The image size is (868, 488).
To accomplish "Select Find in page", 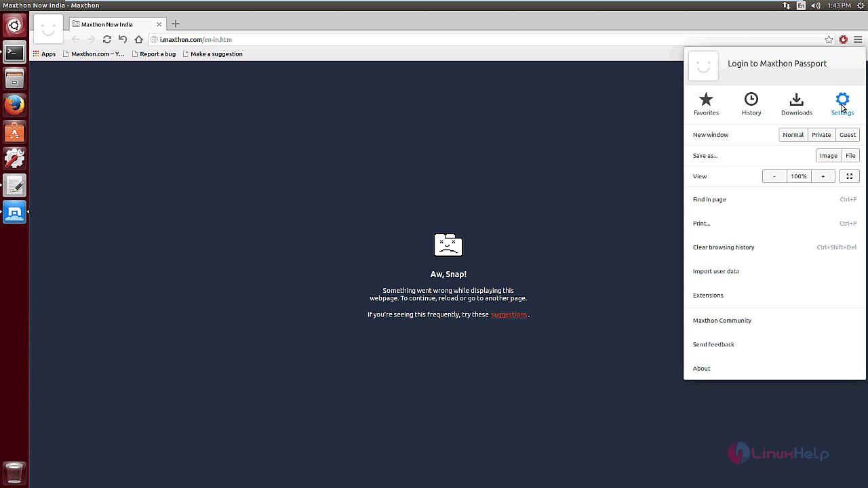I will pyautogui.click(x=774, y=199).
